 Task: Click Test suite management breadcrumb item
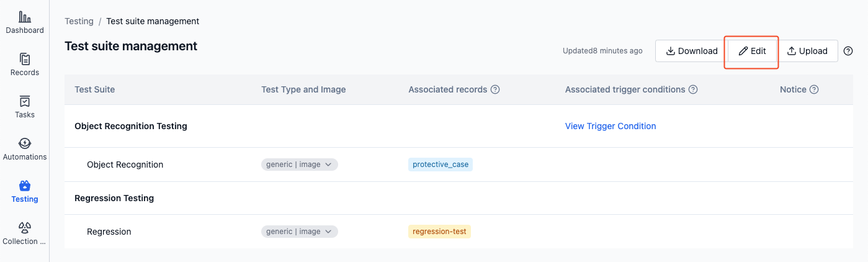[x=153, y=21]
